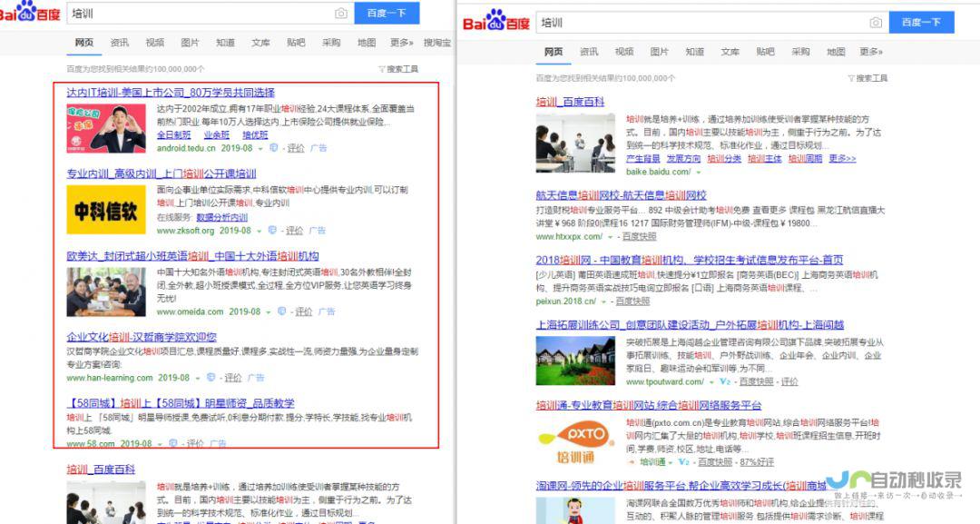Click 发展方向 sublink in 百度百科 result
Viewport: 980px width, 524px height.
point(683,159)
